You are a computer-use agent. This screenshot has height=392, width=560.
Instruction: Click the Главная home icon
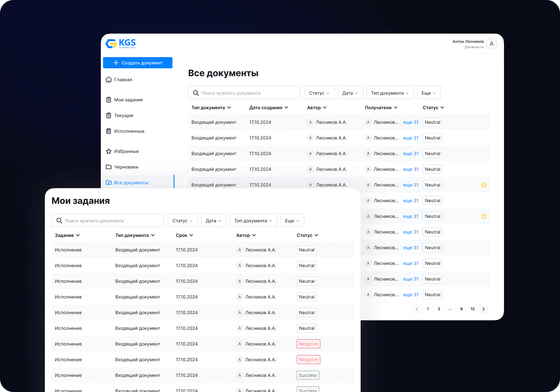[109, 80]
